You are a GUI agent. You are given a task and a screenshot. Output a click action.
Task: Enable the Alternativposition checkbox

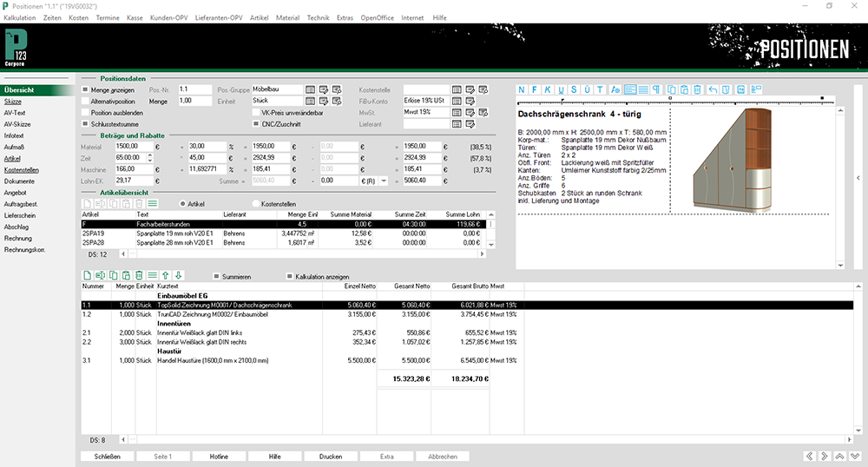pos(85,101)
